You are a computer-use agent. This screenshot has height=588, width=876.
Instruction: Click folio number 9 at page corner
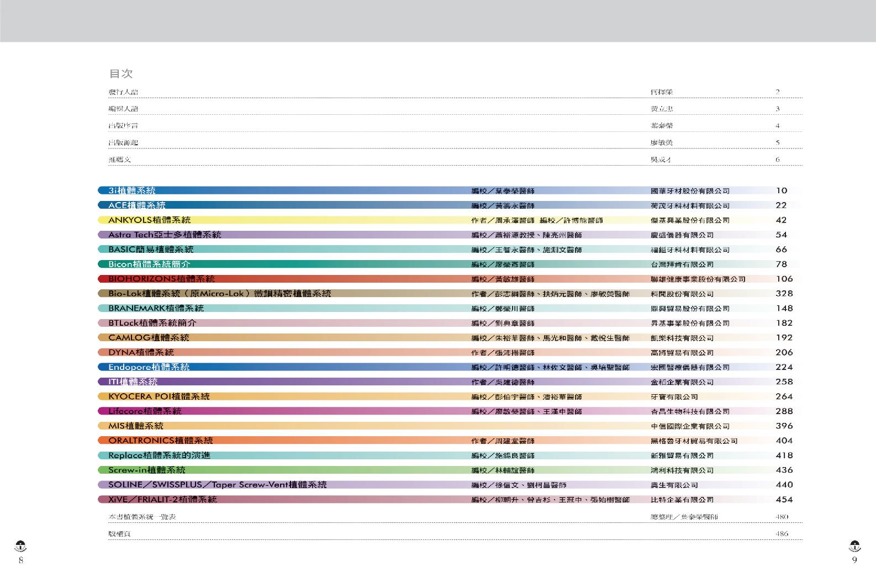[854, 560]
